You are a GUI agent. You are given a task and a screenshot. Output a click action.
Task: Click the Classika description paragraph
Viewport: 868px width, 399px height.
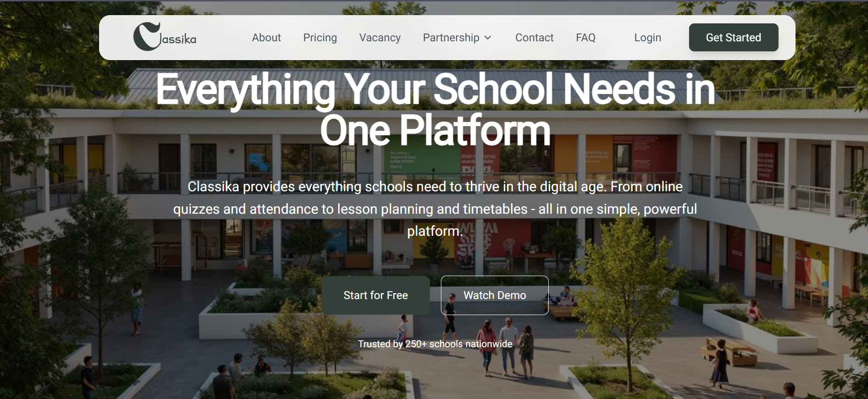(x=435, y=209)
